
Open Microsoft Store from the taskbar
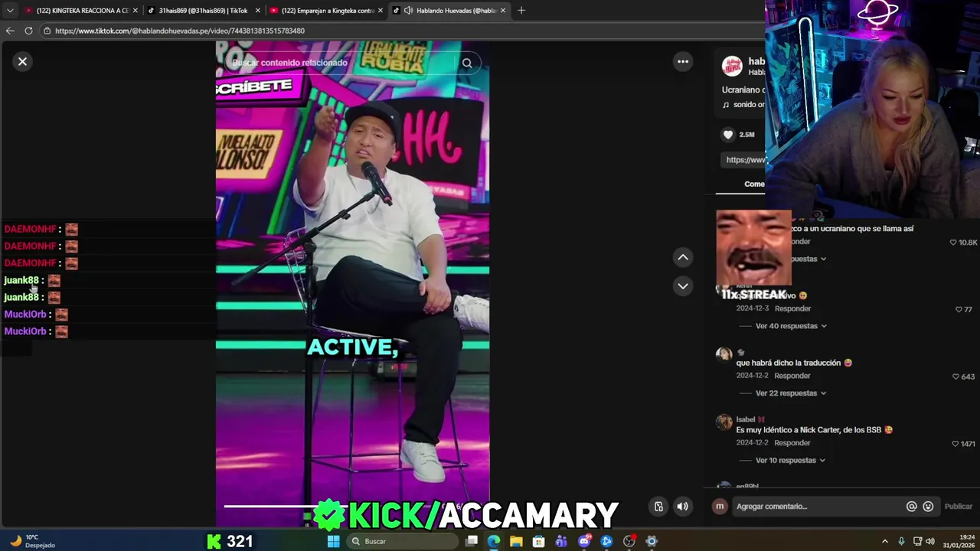[x=539, y=541]
